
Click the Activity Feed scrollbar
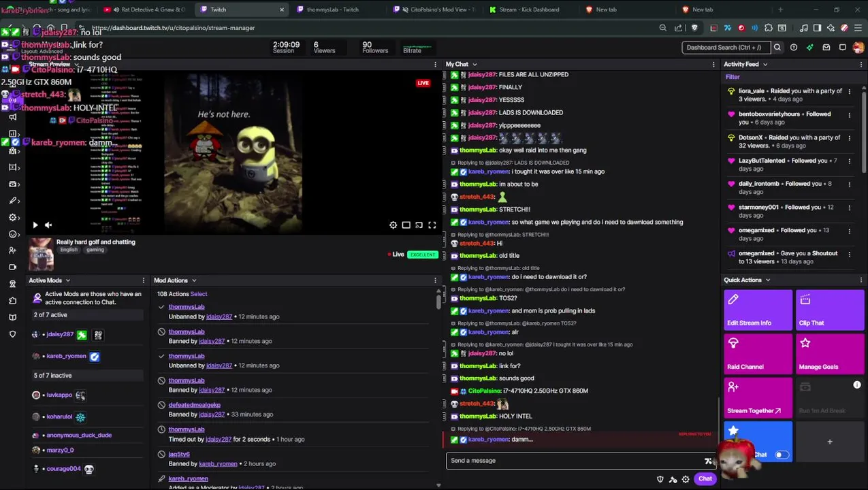[865, 133]
